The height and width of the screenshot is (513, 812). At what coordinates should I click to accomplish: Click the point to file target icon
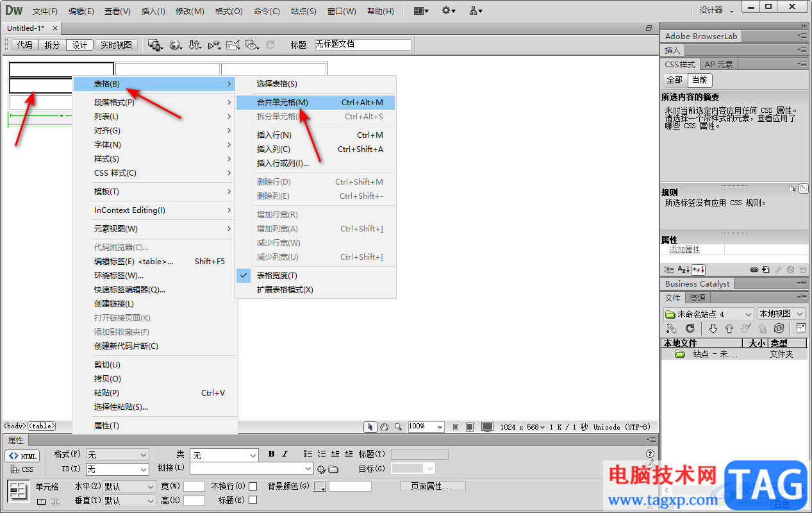pos(322,469)
